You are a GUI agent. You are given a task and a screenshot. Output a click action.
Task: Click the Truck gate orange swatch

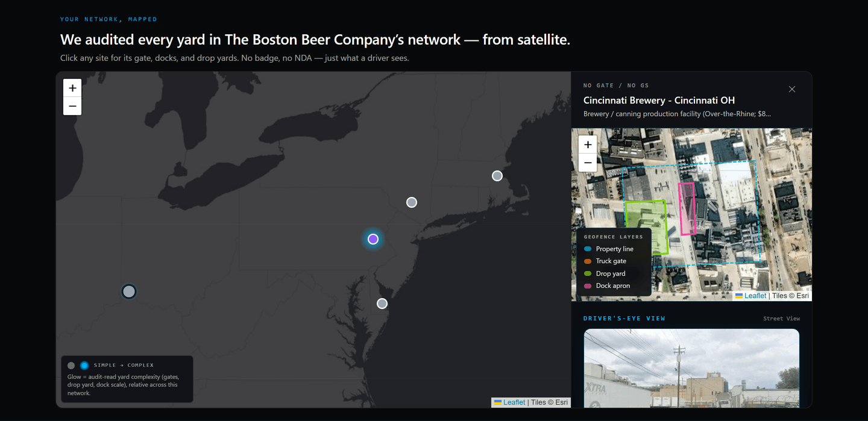point(588,261)
